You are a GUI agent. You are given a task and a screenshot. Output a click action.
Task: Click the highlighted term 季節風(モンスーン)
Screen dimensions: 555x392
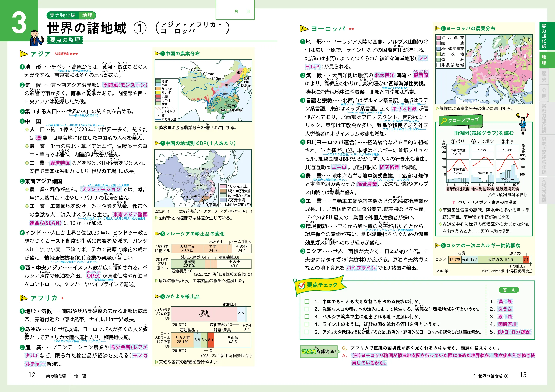[125, 85]
